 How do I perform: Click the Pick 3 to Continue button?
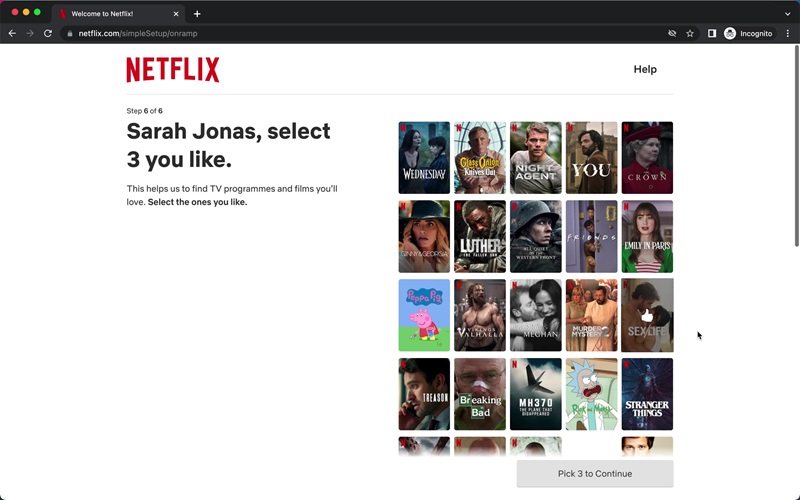pyautogui.click(x=595, y=473)
